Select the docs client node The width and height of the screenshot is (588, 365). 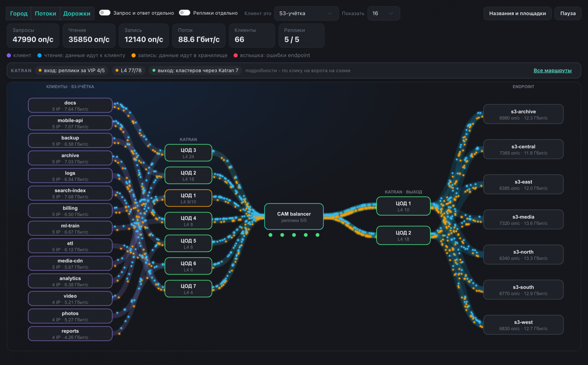coord(70,105)
